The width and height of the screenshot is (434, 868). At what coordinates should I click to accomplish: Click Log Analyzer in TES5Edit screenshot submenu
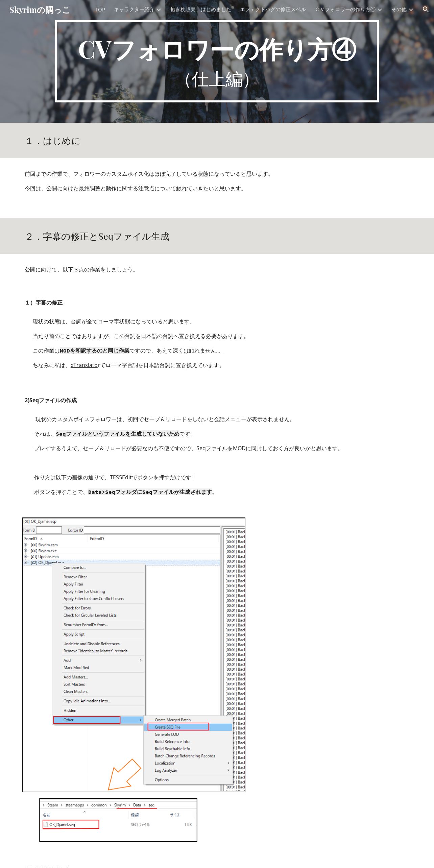coord(166,770)
